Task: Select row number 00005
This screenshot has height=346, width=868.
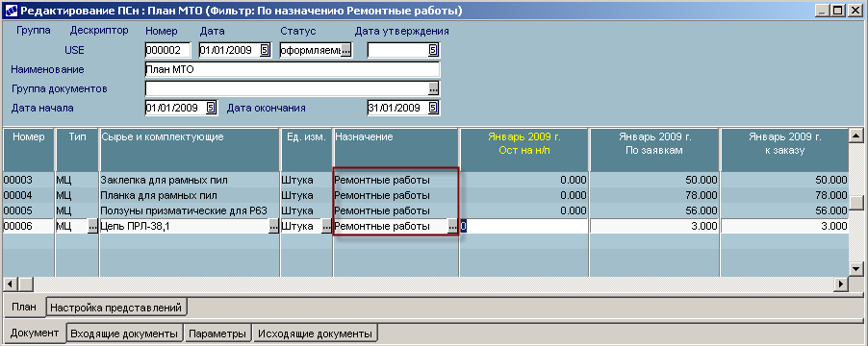Action: [28, 211]
